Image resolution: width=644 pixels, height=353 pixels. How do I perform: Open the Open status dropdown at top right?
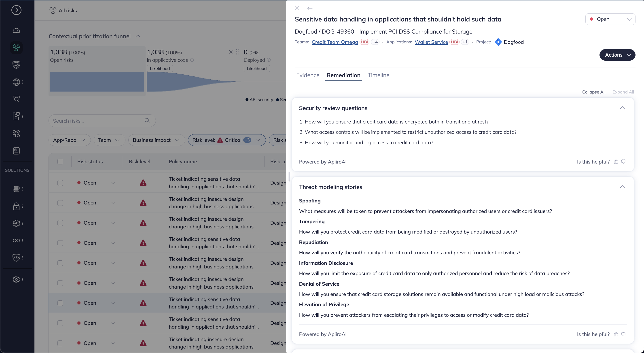pyautogui.click(x=610, y=19)
